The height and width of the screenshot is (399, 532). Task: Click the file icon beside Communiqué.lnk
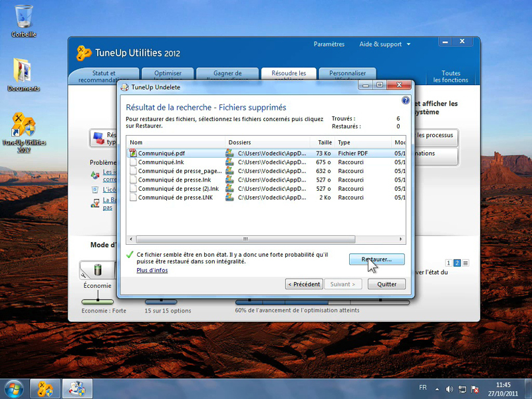133,162
